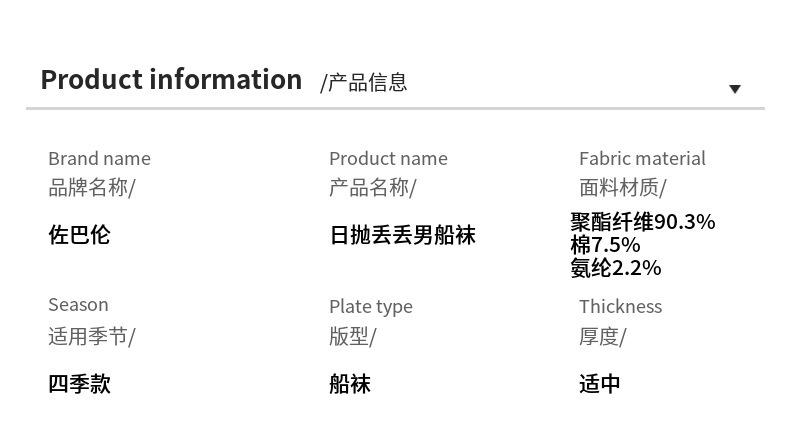This screenshot has height=441, width=790.
Task: Select thickness value 适中
Action: click(600, 383)
